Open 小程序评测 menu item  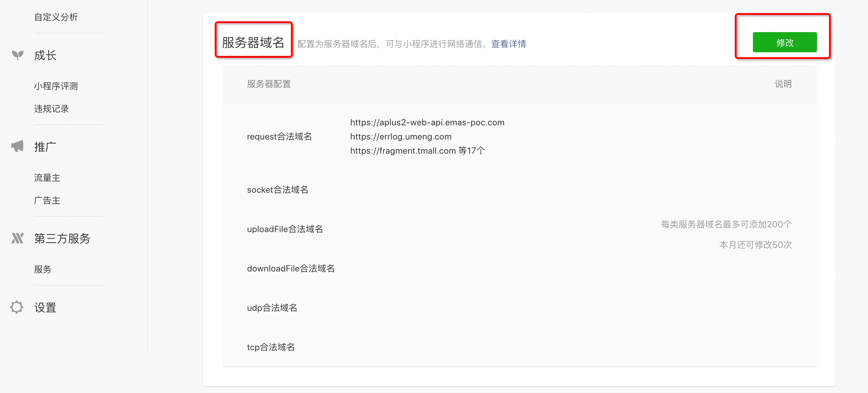[x=56, y=86]
